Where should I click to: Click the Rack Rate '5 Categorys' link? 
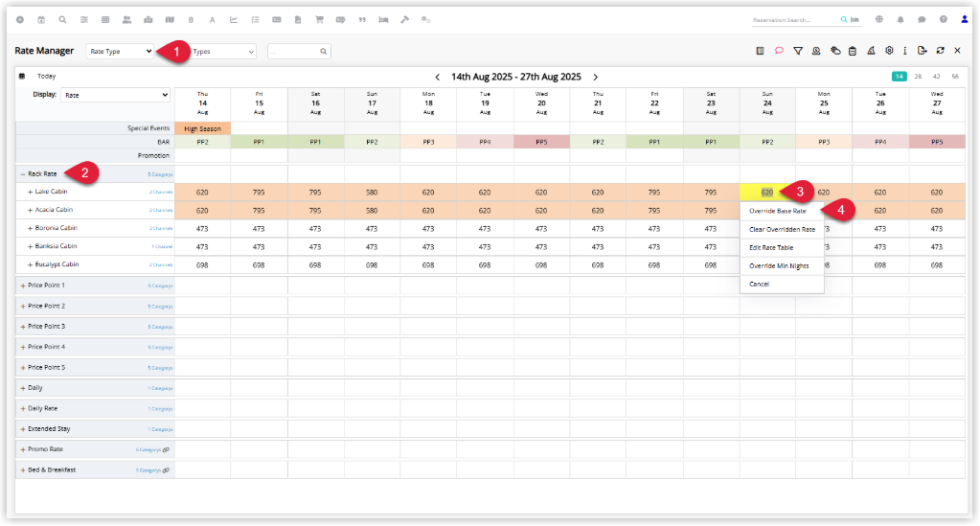[161, 174]
